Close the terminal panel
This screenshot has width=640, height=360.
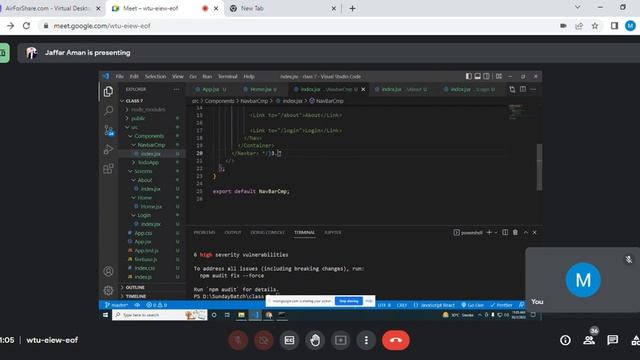(535, 233)
